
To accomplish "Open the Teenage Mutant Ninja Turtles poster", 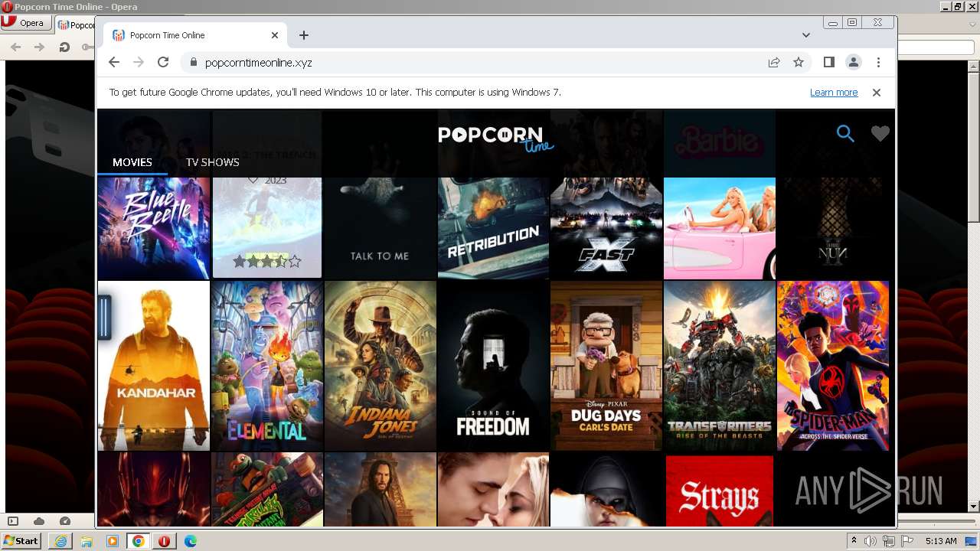I will (266, 489).
